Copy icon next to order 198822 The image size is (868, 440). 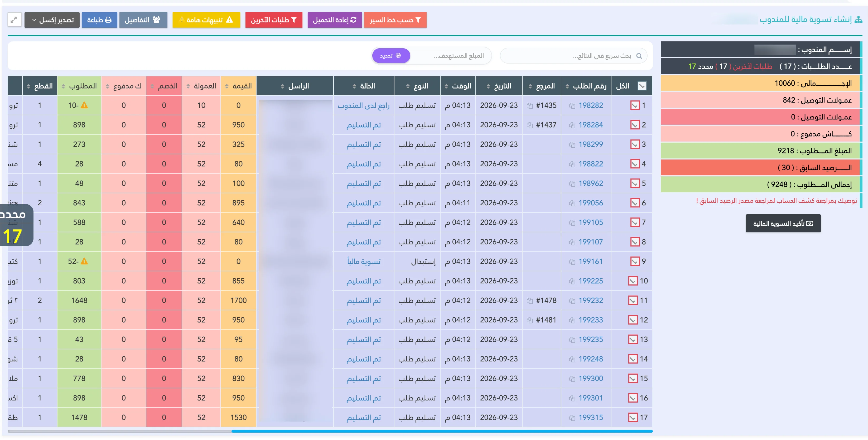pyautogui.click(x=572, y=165)
